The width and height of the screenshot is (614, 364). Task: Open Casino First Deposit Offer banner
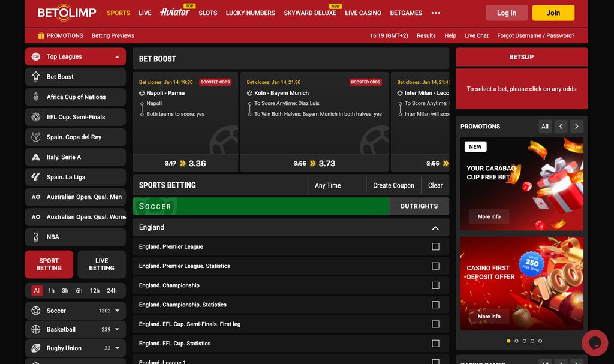(x=522, y=284)
